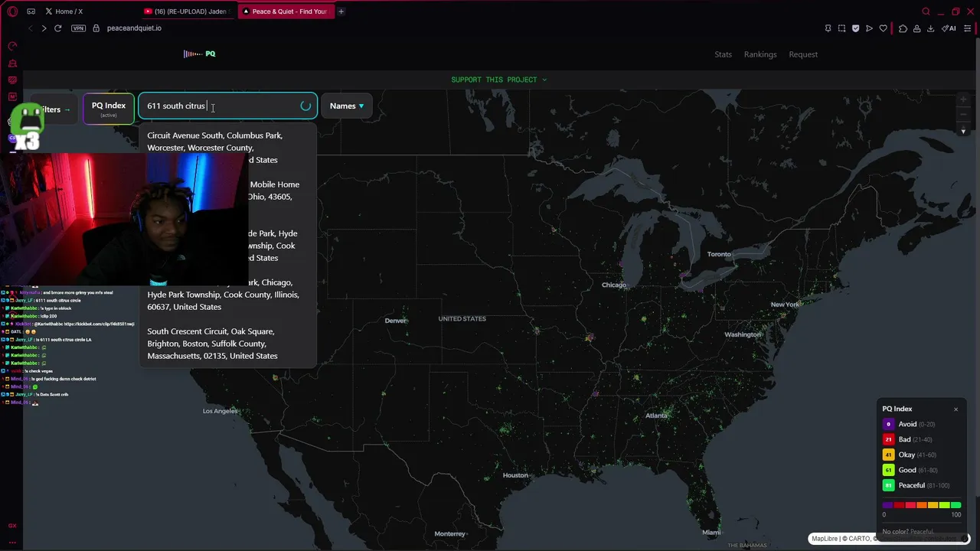980x551 pixels.
Task: Open the AI assistant button
Action: [x=949, y=28]
